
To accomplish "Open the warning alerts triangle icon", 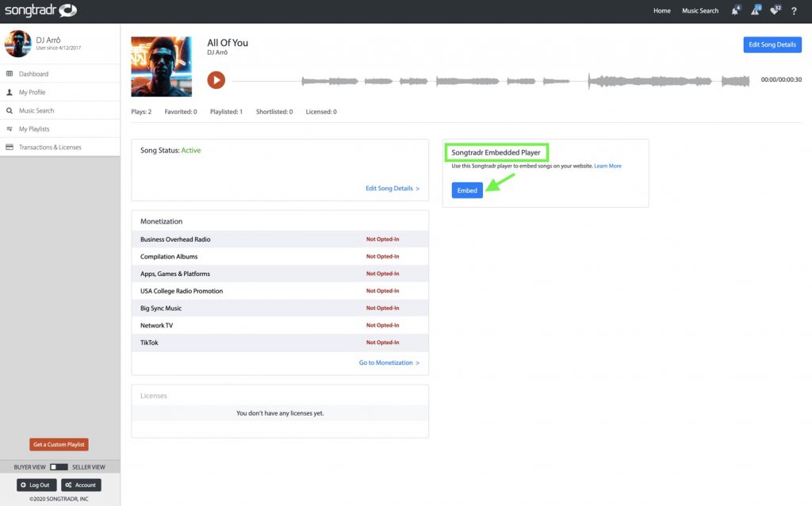I will pos(754,11).
